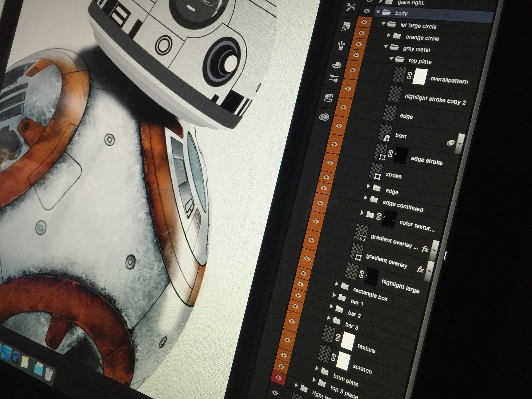This screenshot has height=399, width=532.
Task: Select the 'top 3 piece' group name
Action: [344, 391]
